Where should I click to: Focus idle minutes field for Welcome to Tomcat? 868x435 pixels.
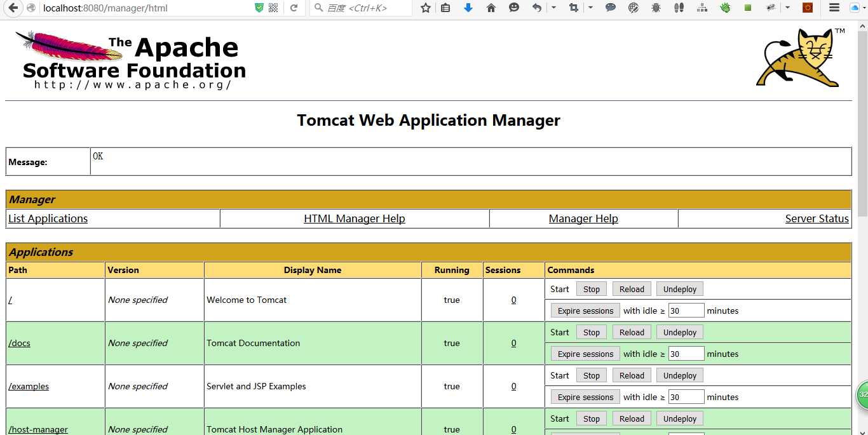click(x=686, y=311)
